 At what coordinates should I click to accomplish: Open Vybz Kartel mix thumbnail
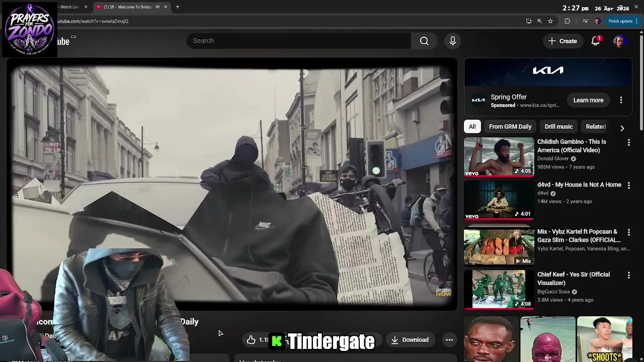499,246
